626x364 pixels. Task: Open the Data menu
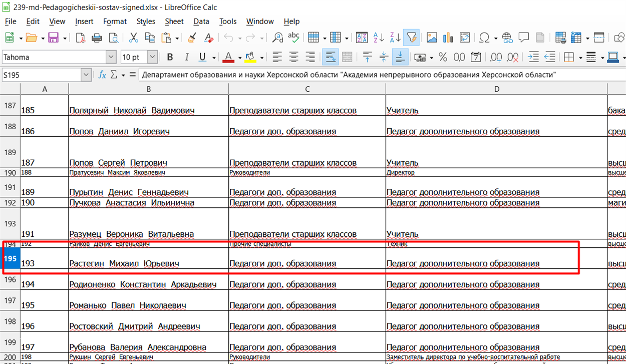coord(201,22)
